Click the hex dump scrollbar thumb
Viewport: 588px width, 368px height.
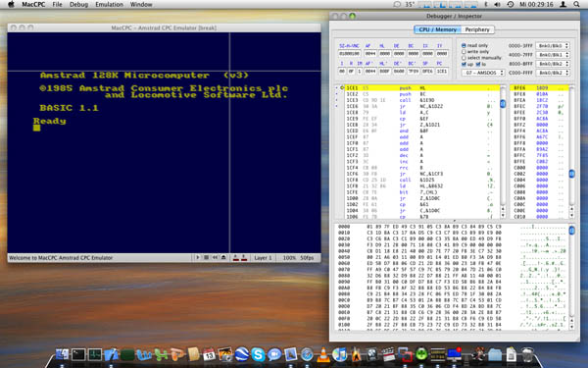572,231
